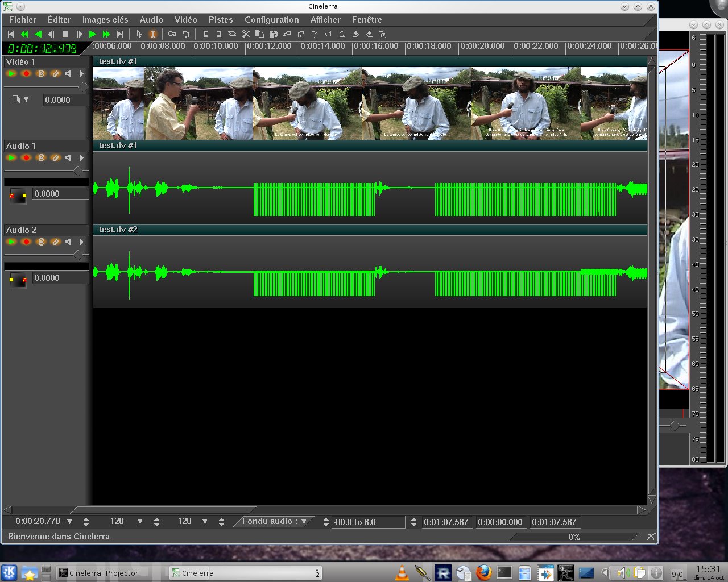Open the Fondu audio automation type dropdown
Screen dimensions: 728x582
[304, 521]
